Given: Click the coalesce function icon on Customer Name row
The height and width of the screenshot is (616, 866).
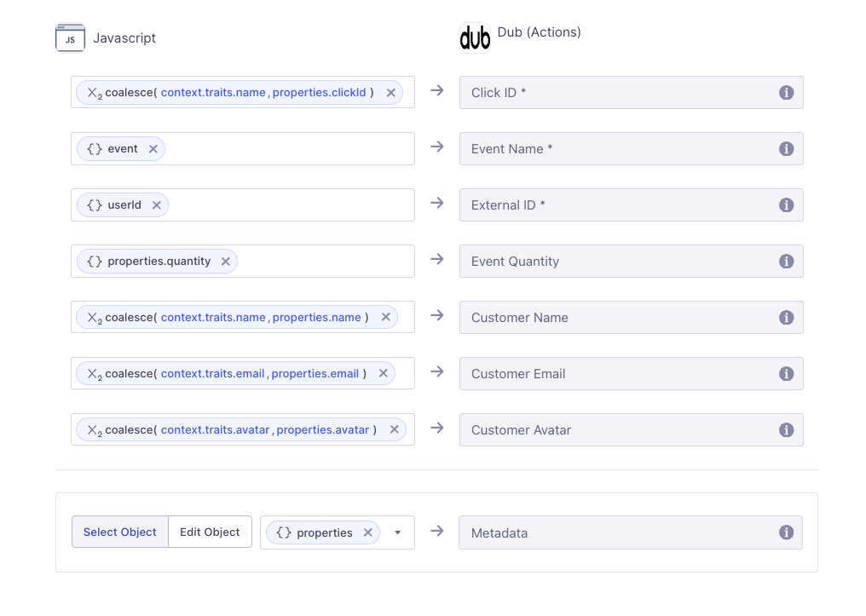Looking at the screenshot, I should (x=94, y=317).
